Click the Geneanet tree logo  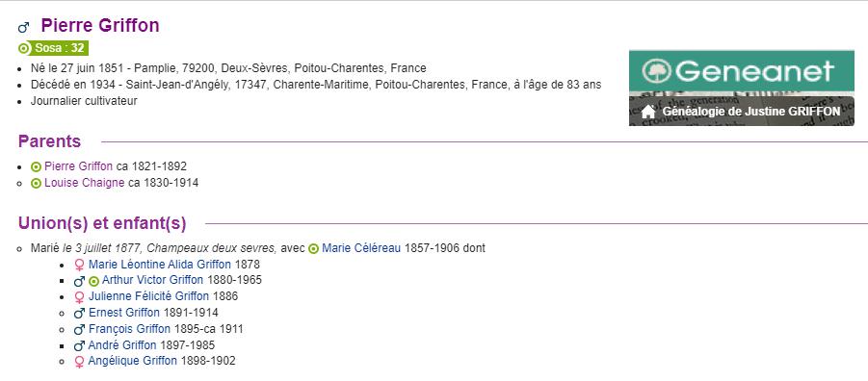656,71
